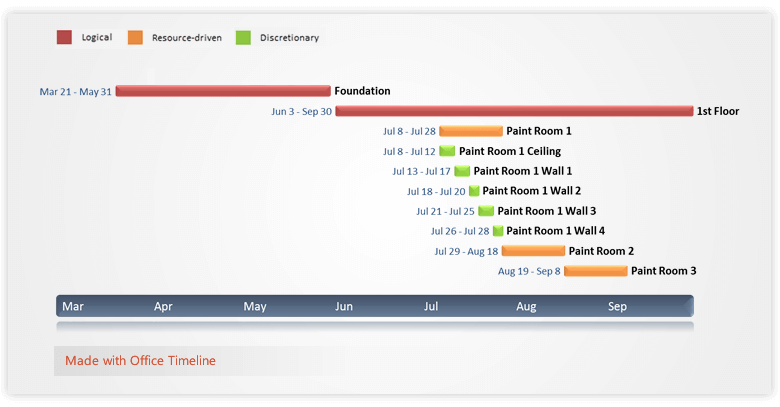The width and height of the screenshot is (780, 407).
Task: Click the orange Resource-driven legend swatch
Action: (135, 38)
